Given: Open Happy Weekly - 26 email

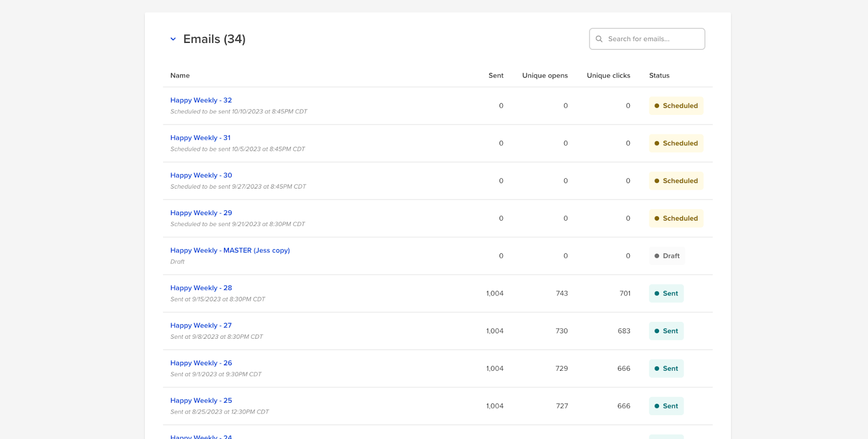Looking at the screenshot, I should click(x=201, y=363).
